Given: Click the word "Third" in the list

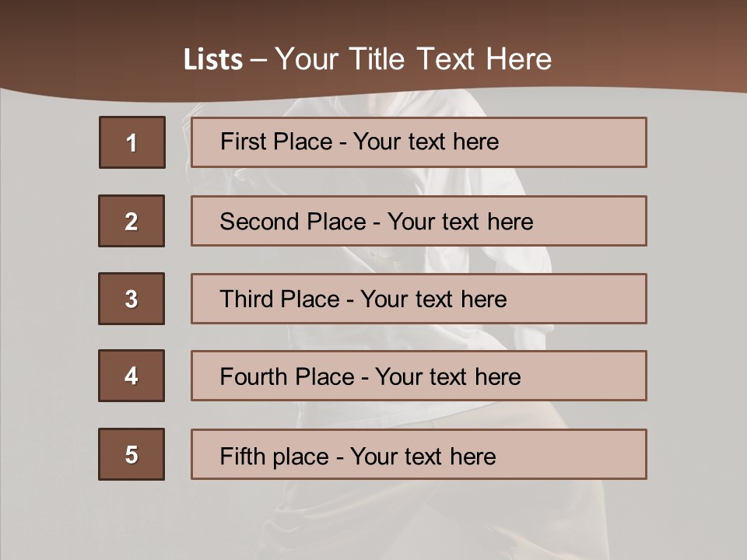Looking at the screenshot, I should point(248,299).
